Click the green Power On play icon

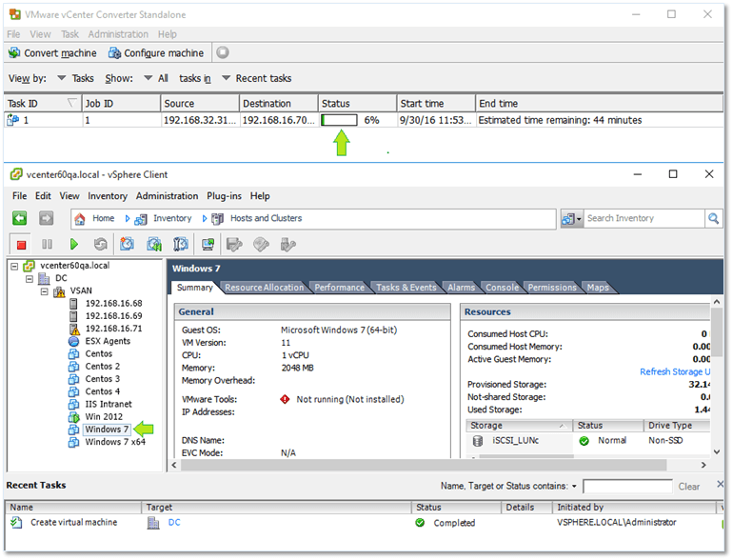tap(74, 244)
